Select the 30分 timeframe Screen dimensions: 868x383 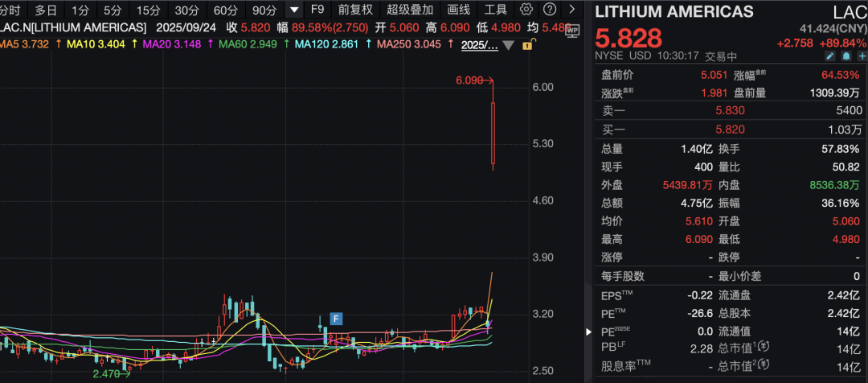pos(186,10)
